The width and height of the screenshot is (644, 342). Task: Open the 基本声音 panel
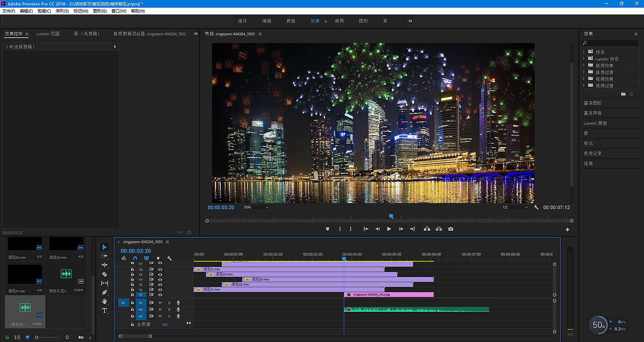point(593,113)
